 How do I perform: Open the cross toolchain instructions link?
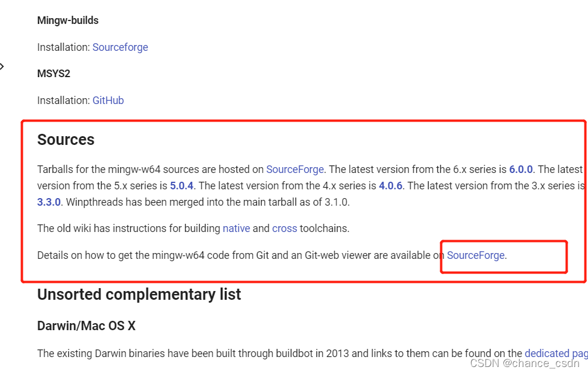[284, 228]
